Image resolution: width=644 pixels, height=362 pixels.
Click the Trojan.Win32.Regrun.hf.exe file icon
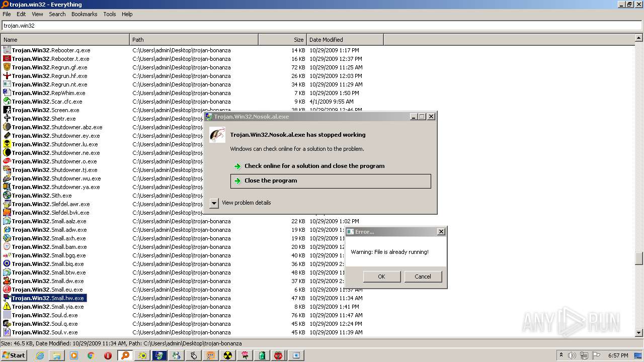[x=7, y=76]
